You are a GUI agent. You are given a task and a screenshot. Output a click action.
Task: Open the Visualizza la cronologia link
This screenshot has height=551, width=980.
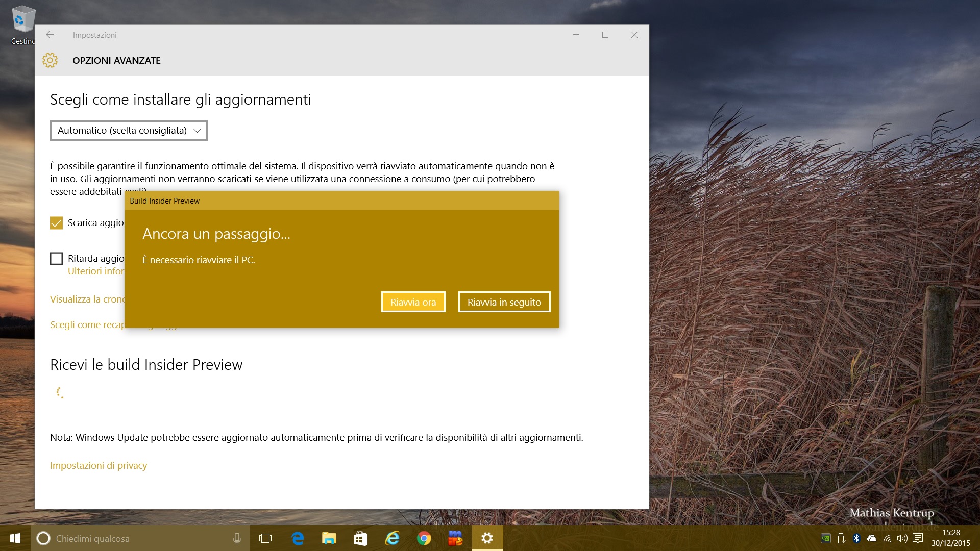click(x=87, y=299)
